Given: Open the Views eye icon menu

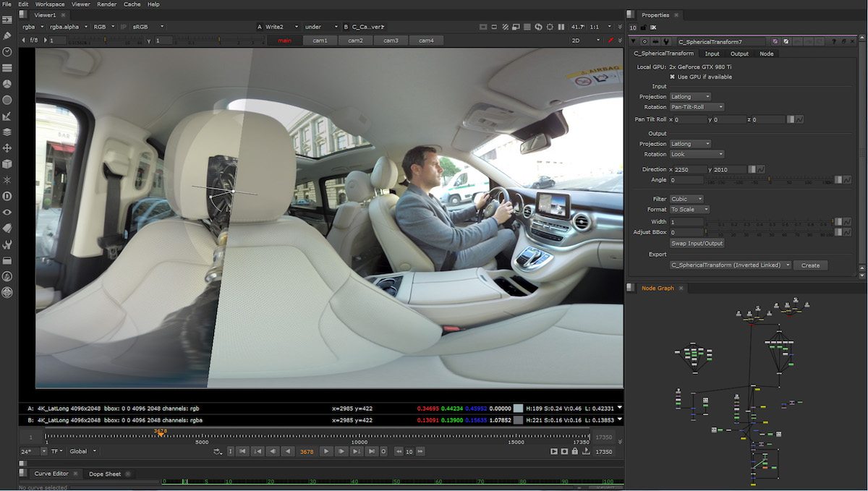Looking at the screenshot, I should (x=7, y=212).
